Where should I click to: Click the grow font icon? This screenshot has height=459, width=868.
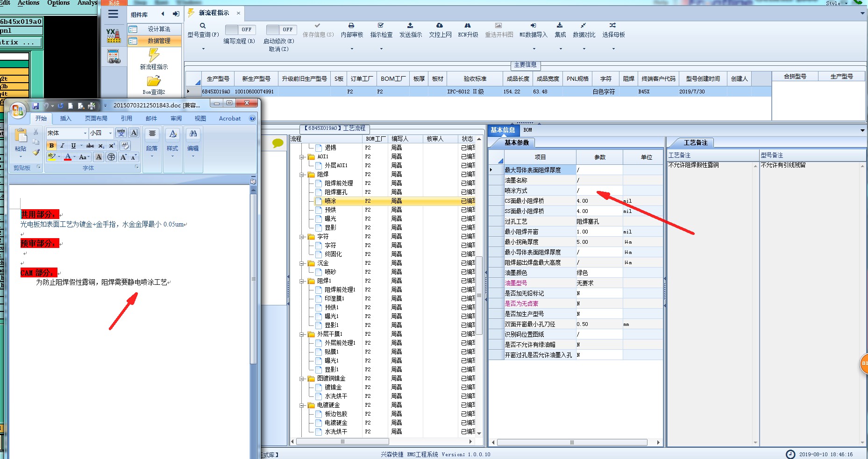click(124, 157)
